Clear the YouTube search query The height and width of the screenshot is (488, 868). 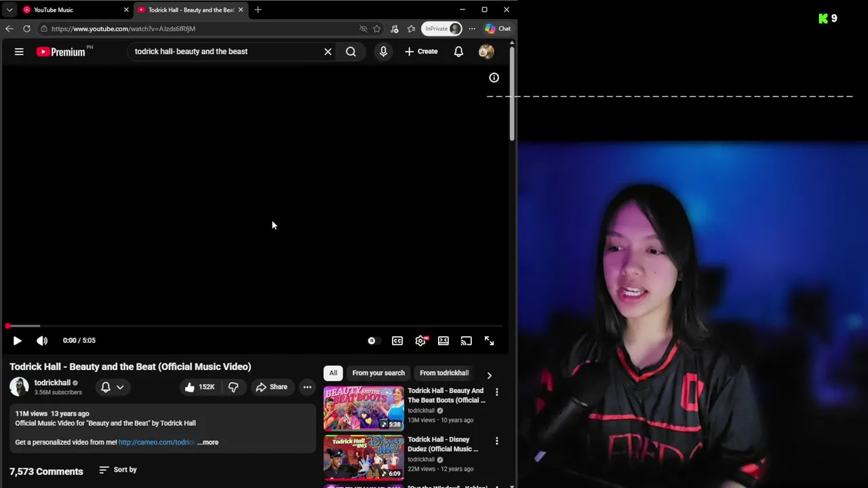click(328, 52)
